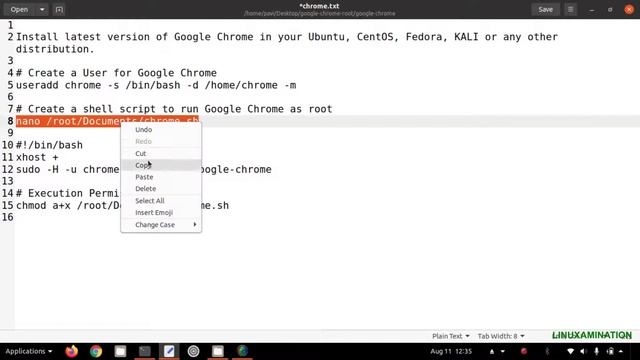Image resolution: width=640 pixels, height=360 pixels.
Task: Create a new document tab icon
Action: tap(59, 9)
